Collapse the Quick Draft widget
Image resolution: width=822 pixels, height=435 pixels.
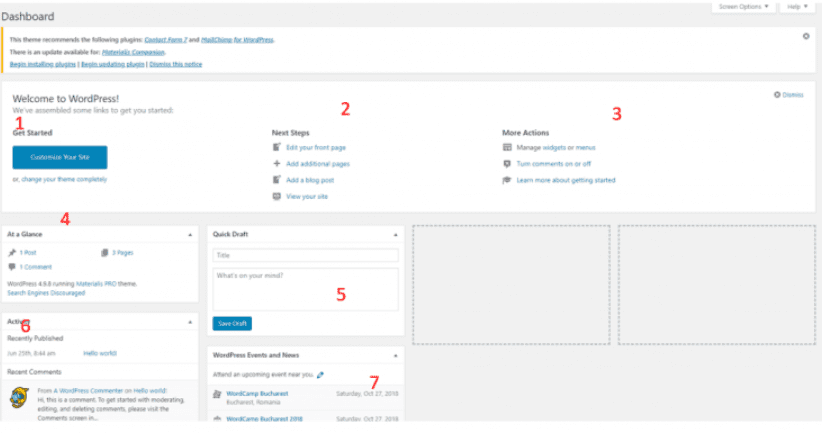pos(395,234)
